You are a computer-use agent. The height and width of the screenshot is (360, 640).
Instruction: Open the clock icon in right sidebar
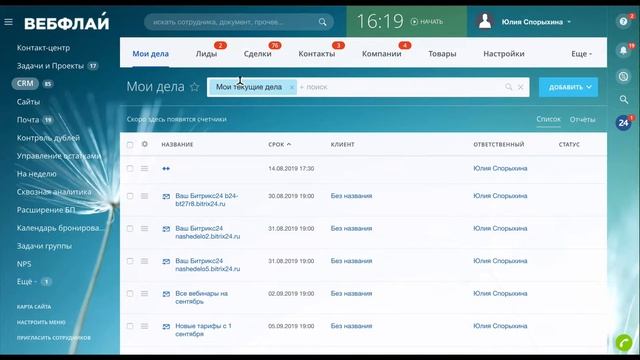(623, 76)
